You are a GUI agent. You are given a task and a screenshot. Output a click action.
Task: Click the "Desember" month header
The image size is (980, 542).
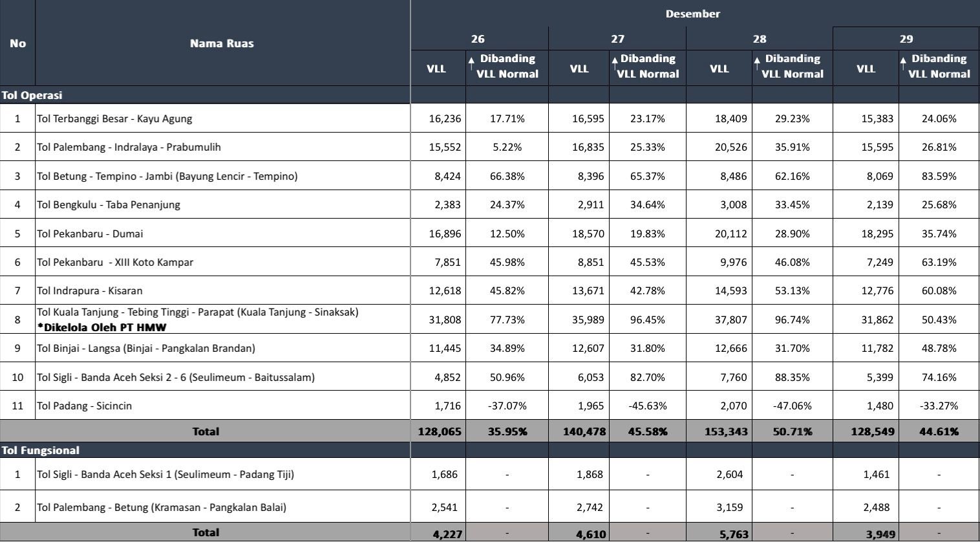[x=693, y=14]
